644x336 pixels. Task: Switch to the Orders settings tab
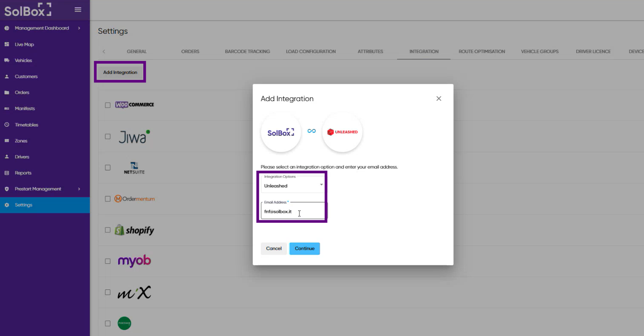[x=190, y=52]
